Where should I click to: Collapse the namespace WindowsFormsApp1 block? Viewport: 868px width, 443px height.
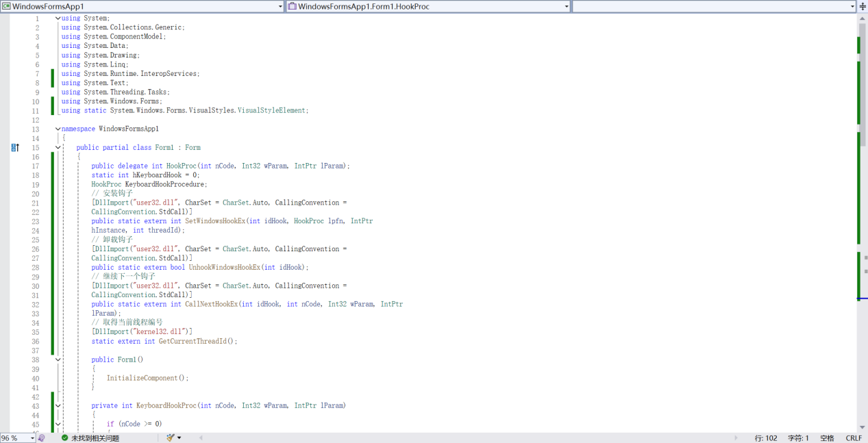click(58, 129)
